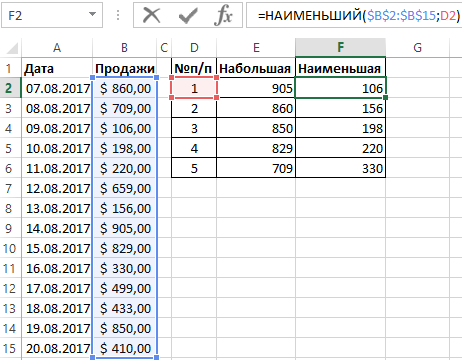Select sales cell $ 106,00
The image size is (462, 360).
(124, 128)
